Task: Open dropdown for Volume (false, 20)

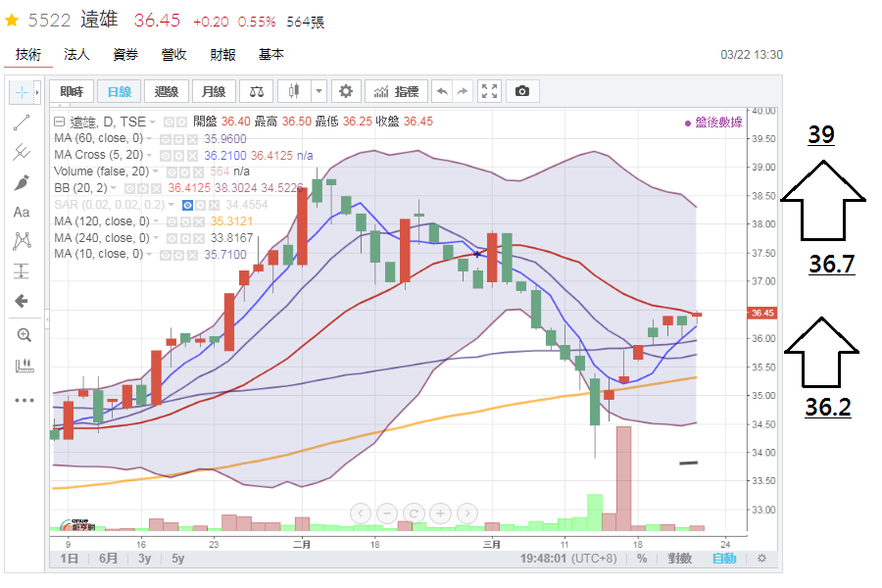Action: (155, 171)
